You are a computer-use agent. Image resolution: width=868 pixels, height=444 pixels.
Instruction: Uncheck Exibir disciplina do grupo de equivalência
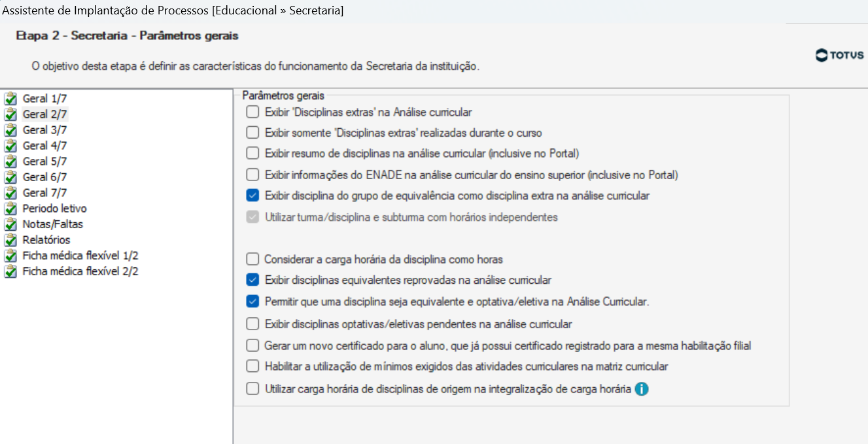252,196
